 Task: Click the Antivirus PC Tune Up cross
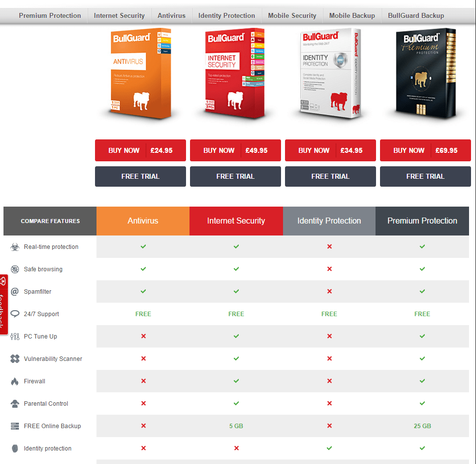click(x=143, y=336)
